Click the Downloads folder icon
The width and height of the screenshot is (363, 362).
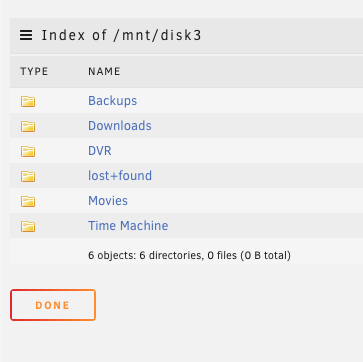[28, 126]
